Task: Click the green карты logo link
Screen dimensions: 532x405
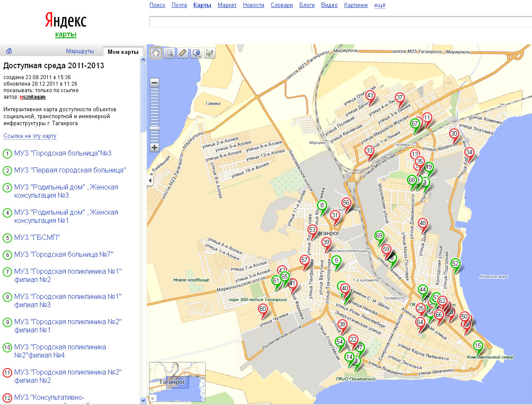Action: pyautogui.click(x=66, y=35)
